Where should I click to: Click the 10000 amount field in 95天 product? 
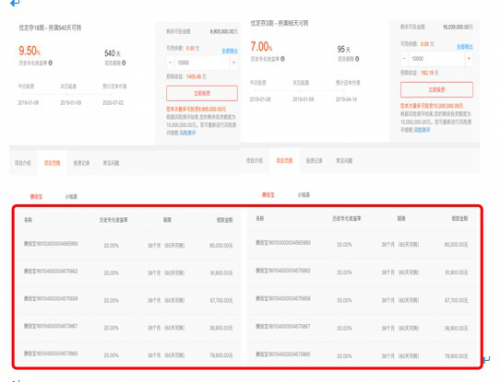(x=436, y=59)
